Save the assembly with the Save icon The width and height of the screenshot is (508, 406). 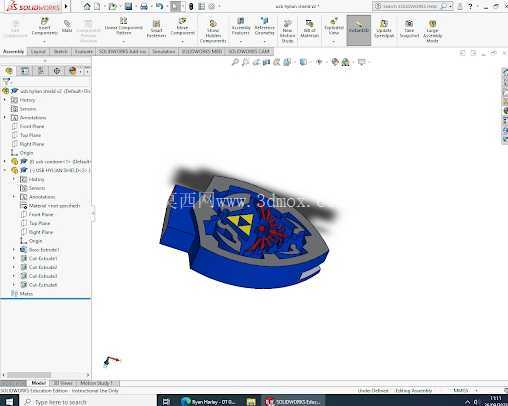pyautogui.click(x=128, y=6)
